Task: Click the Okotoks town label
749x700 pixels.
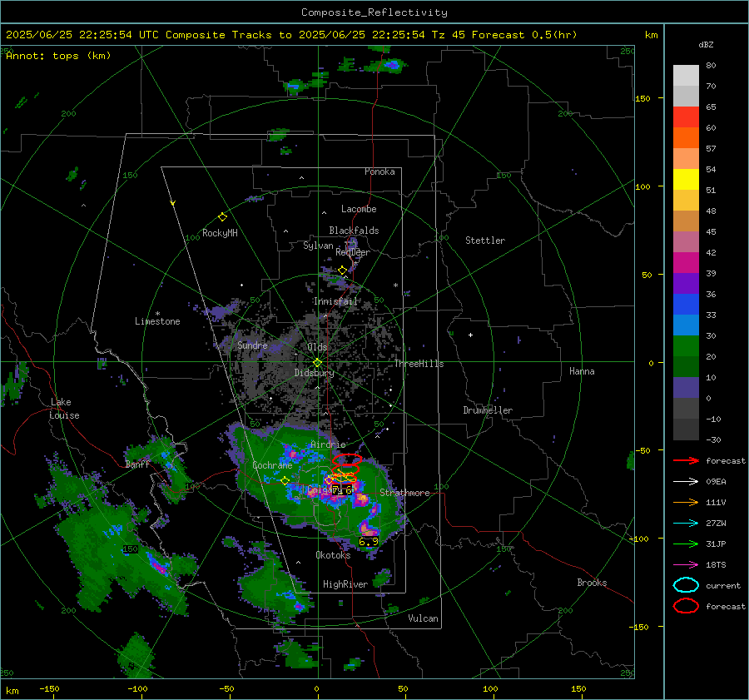Action: [x=333, y=554]
